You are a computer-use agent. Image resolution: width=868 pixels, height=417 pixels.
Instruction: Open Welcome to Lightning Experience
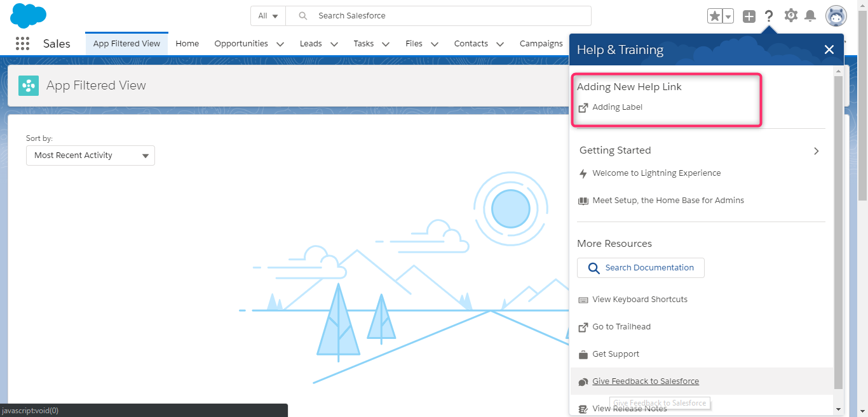click(x=656, y=173)
